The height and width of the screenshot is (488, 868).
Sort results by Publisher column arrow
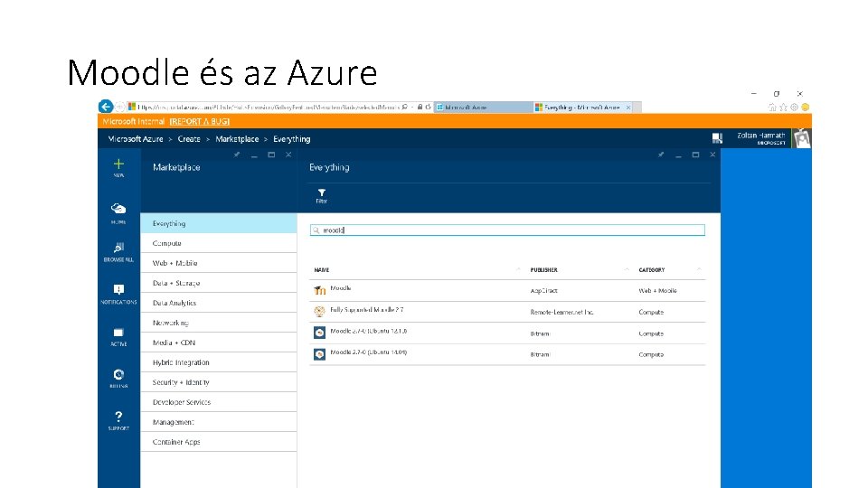click(x=627, y=269)
